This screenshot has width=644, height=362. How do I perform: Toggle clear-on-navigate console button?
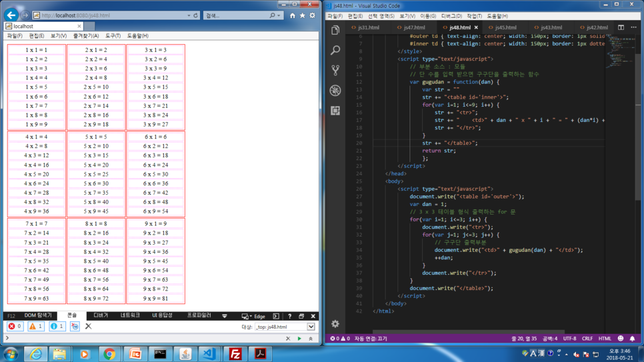(75, 326)
